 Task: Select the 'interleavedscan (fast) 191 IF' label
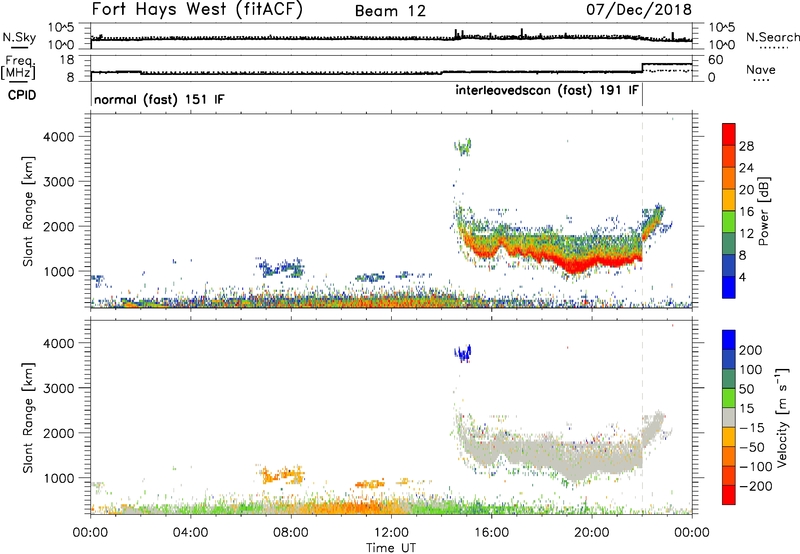point(547,91)
